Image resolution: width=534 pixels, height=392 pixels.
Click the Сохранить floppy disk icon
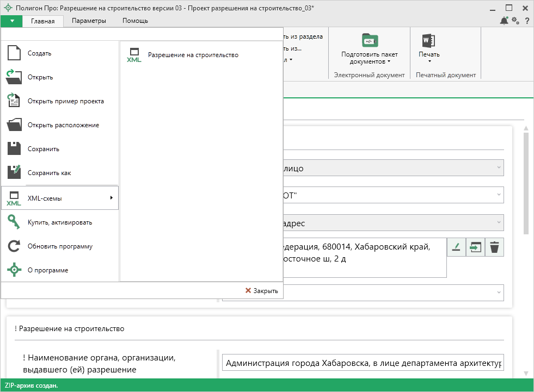[x=14, y=149]
